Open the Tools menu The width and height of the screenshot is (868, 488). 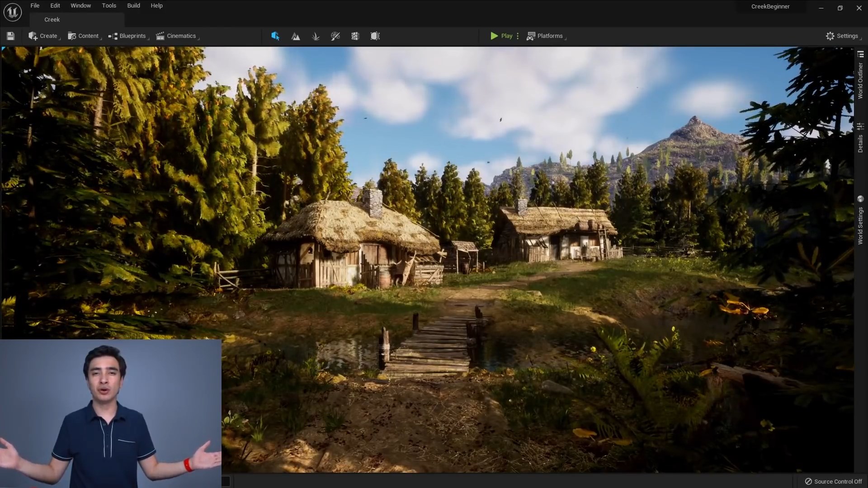click(x=109, y=5)
